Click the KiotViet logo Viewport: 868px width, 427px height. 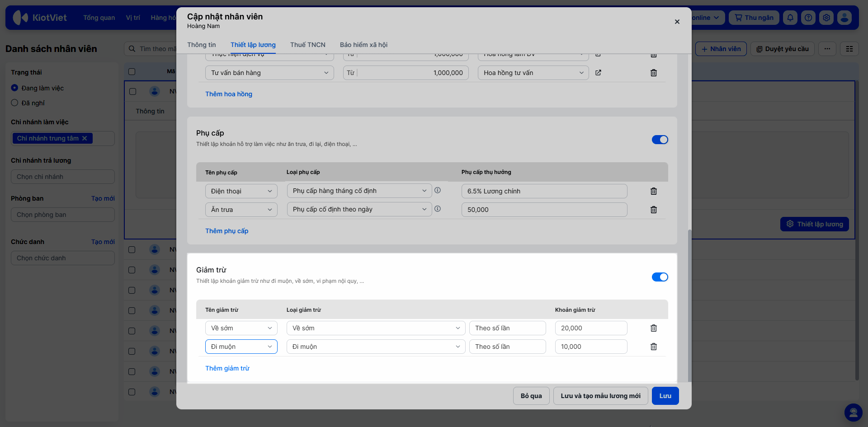pyautogui.click(x=40, y=18)
